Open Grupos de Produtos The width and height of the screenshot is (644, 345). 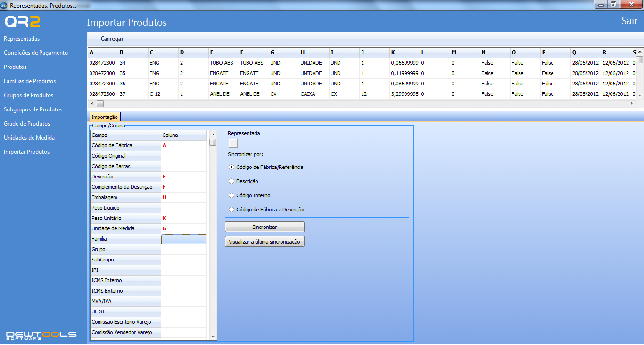[29, 95]
